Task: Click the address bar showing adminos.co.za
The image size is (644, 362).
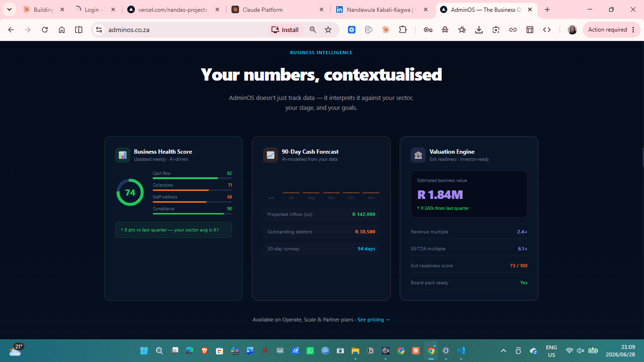Action: 184,30
